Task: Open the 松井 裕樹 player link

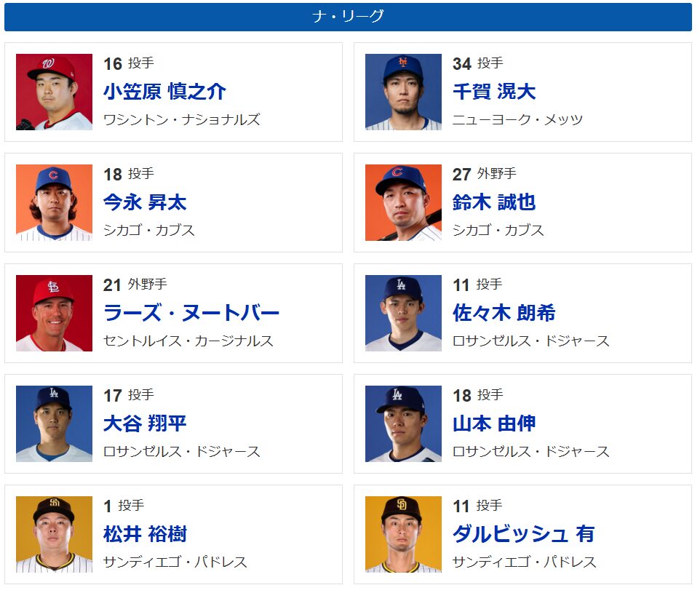Action: 145,534
